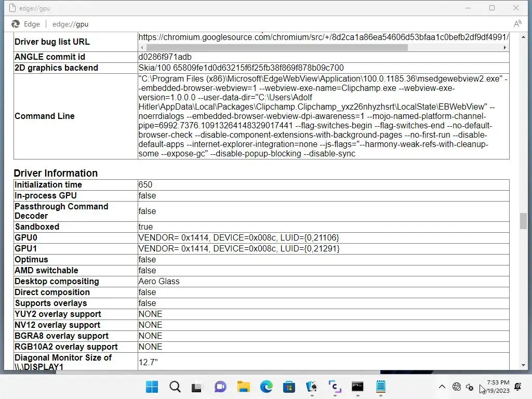
Task: Click the Driver bug list URL scrollbar thumb
Action: (277, 47)
